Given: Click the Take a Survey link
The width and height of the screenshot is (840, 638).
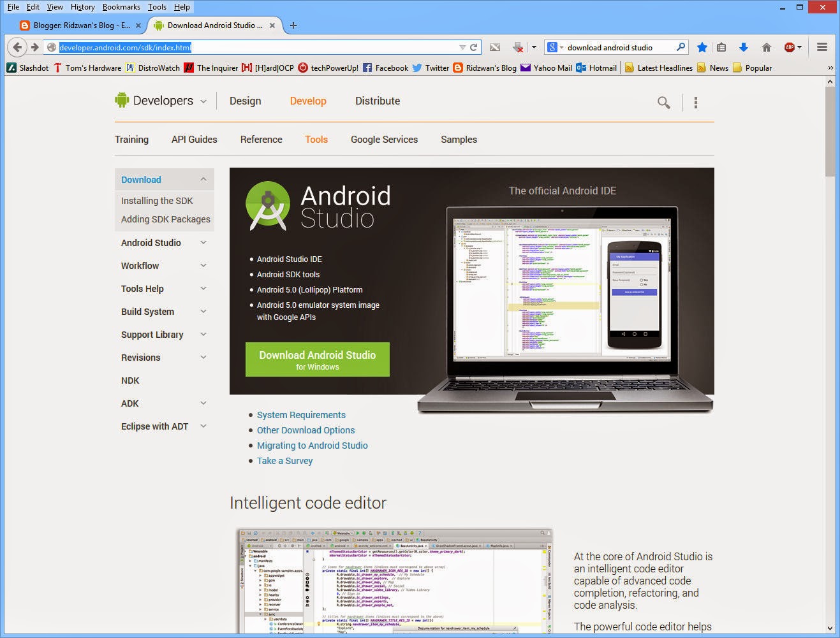Looking at the screenshot, I should tap(285, 461).
